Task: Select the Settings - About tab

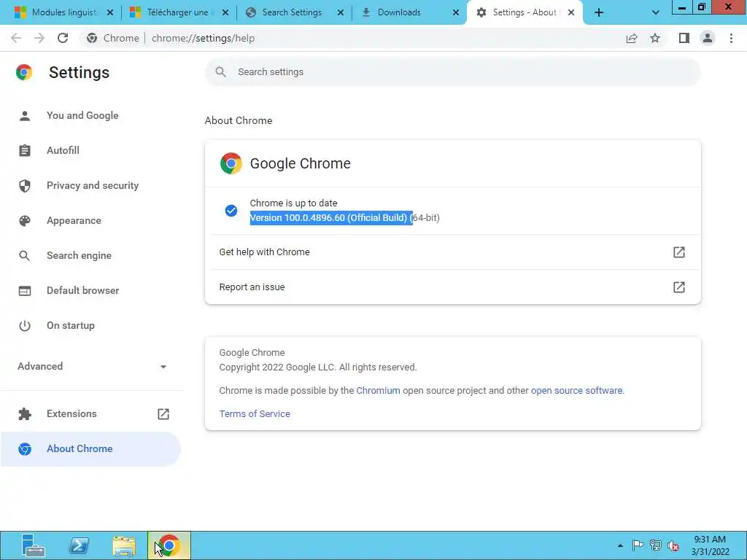Action: tap(524, 12)
